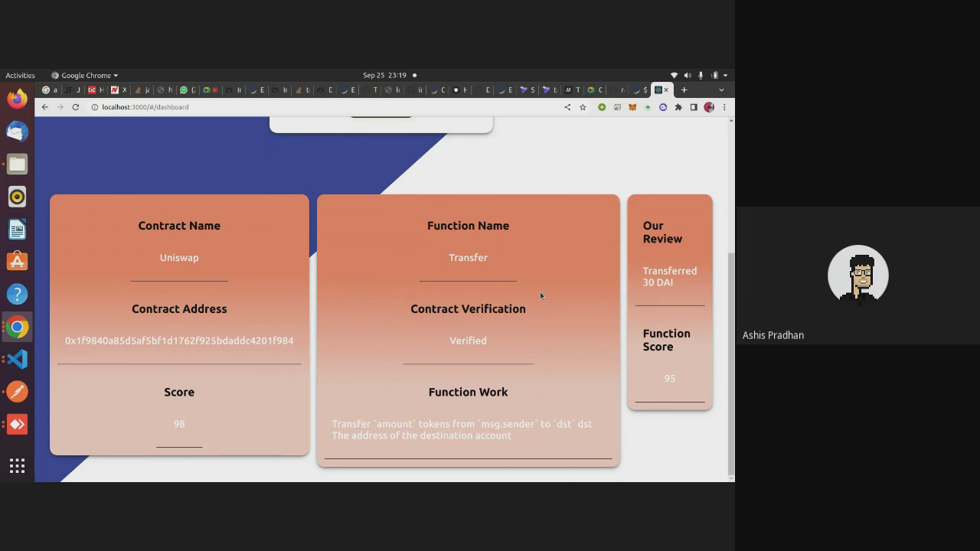Go forward in Chrome history
Image resolution: width=980 pixels, height=551 pixels.
point(60,107)
